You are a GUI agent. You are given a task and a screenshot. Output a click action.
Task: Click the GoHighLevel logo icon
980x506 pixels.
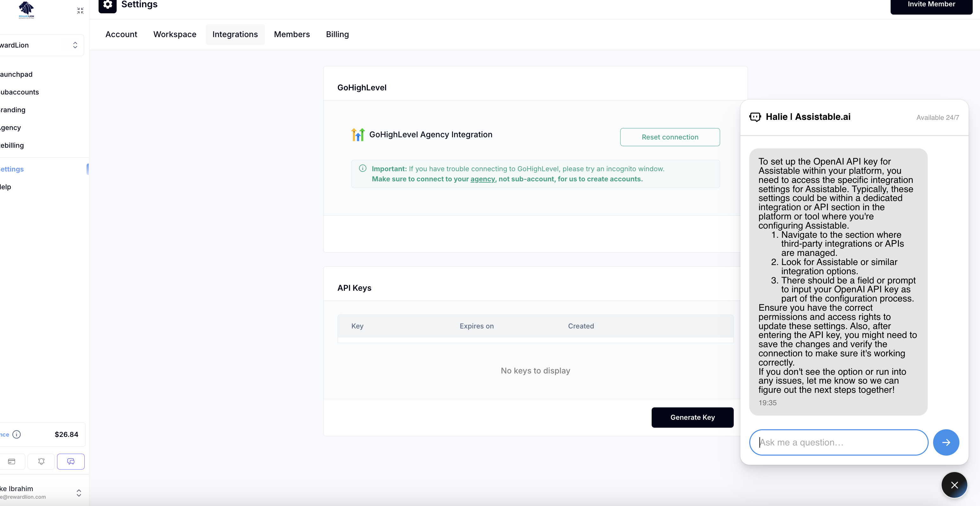pyautogui.click(x=358, y=134)
